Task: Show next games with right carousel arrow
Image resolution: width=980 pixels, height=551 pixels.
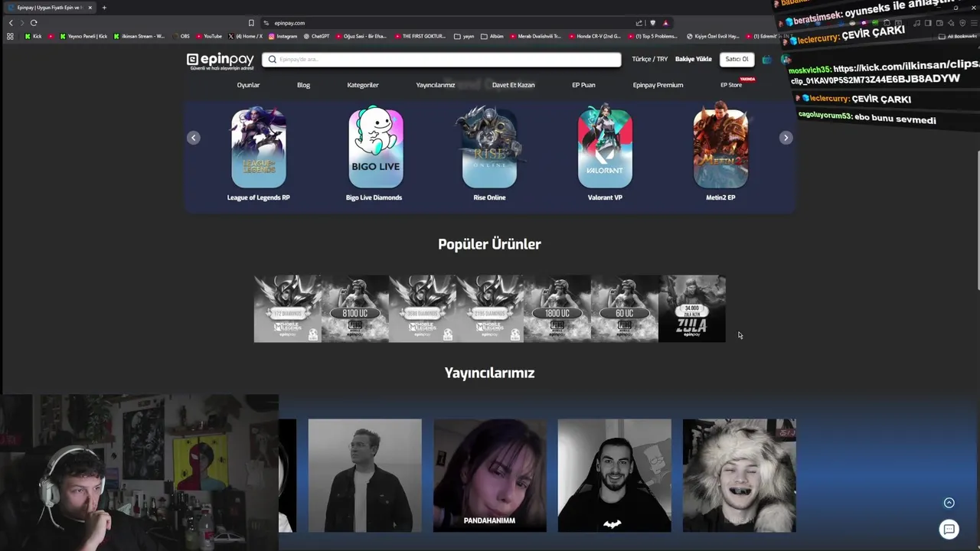Action: 786,138
